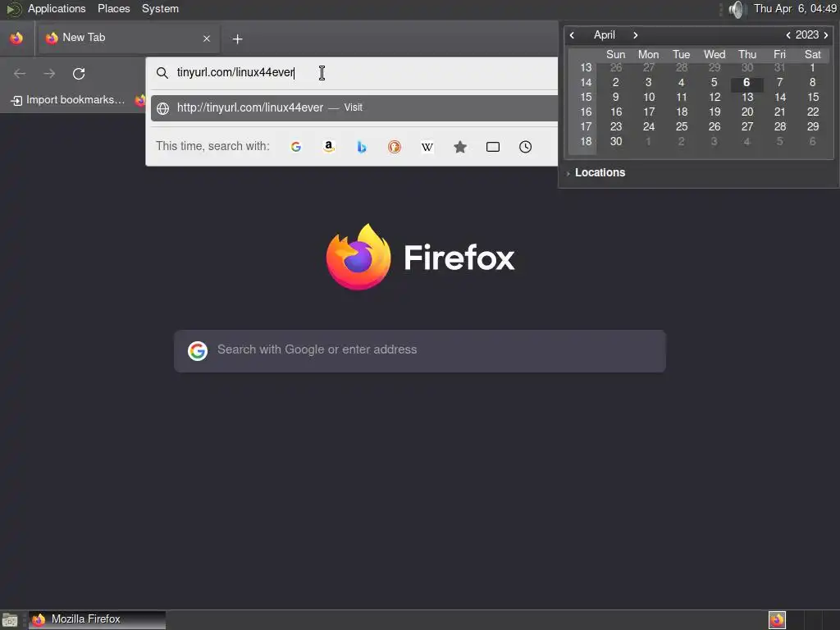This screenshot has height=630, width=840.
Task: Go to next year after 2023
Action: coord(825,35)
